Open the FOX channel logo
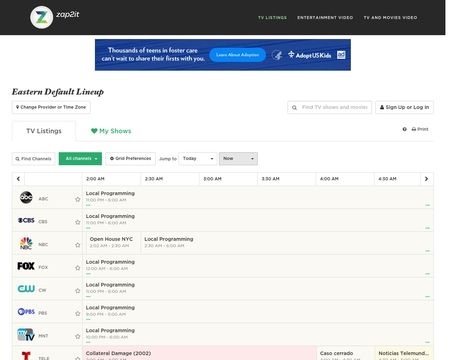This screenshot has height=360, width=450. [26, 266]
